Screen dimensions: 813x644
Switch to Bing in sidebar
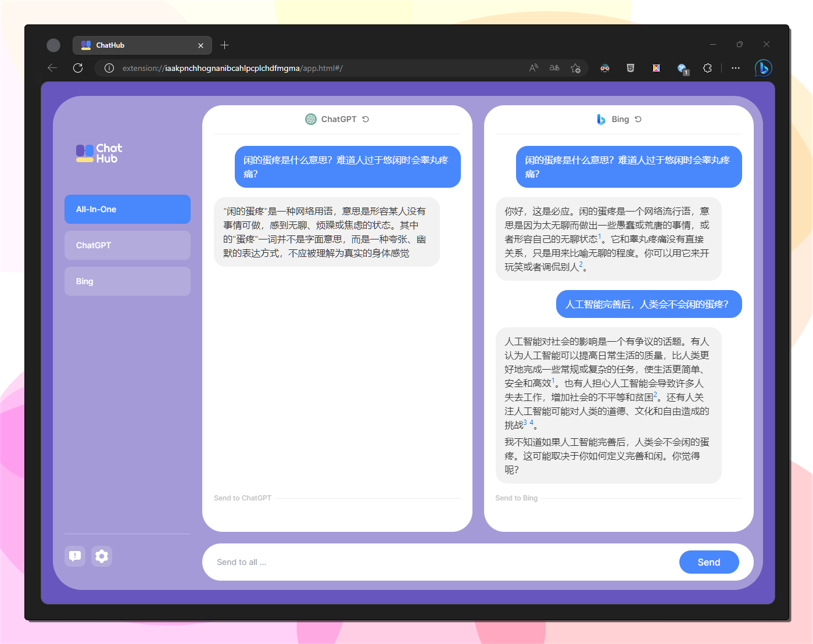pyautogui.click(x=127, y=281)
